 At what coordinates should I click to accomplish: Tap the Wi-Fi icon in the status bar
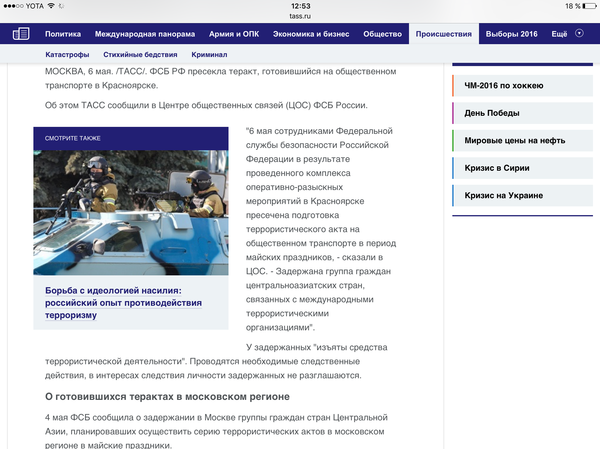[51, 6]
